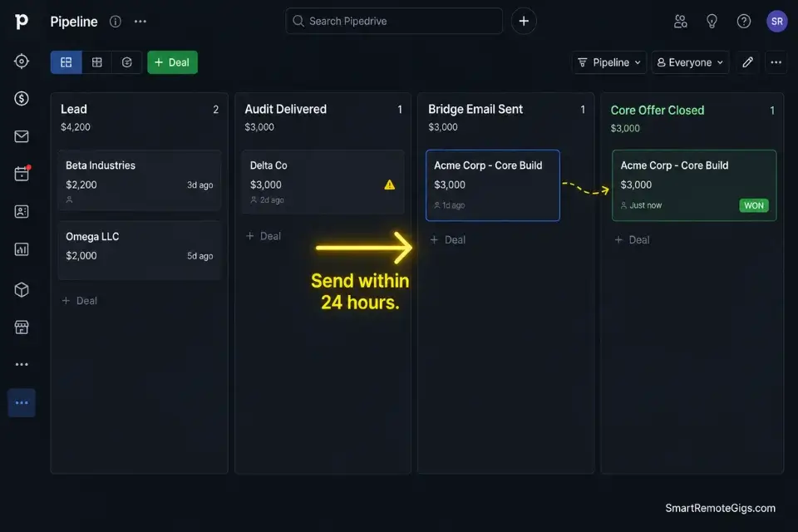This screenshot has height=532, width=798.
Task: Focus the Search Pipedrive field
Action: pyautogui.click(x=394, y=21)
